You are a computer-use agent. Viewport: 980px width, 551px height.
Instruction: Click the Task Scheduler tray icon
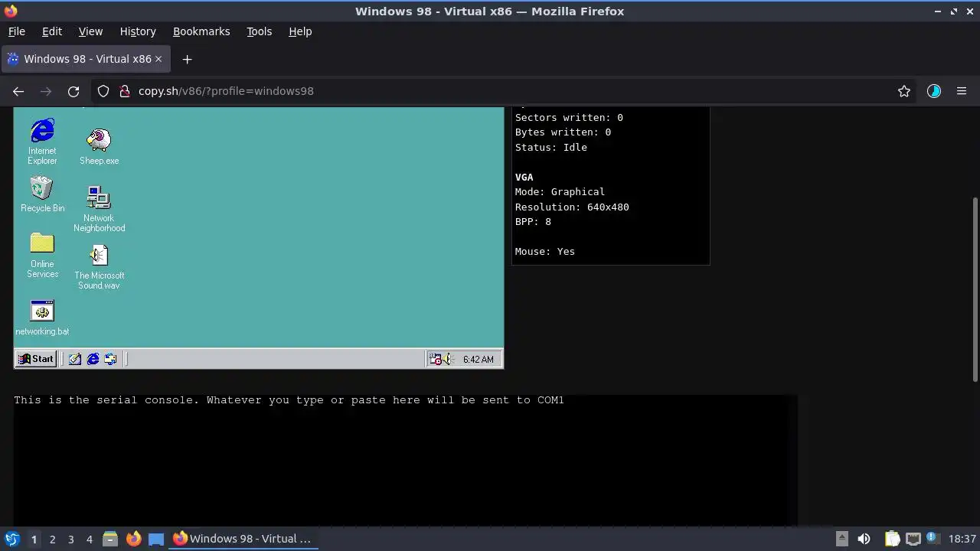435,359
